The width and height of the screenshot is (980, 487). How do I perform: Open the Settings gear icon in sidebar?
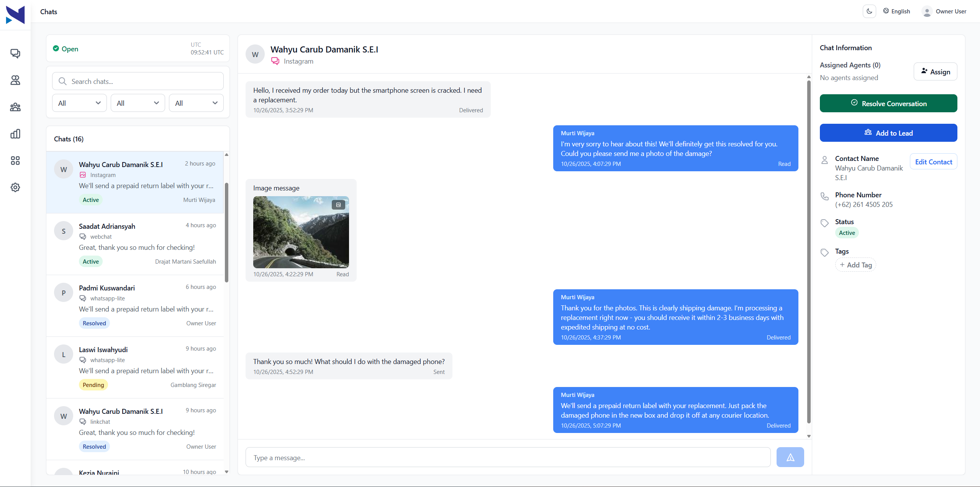pyautogui.click(x=15, y=187)
